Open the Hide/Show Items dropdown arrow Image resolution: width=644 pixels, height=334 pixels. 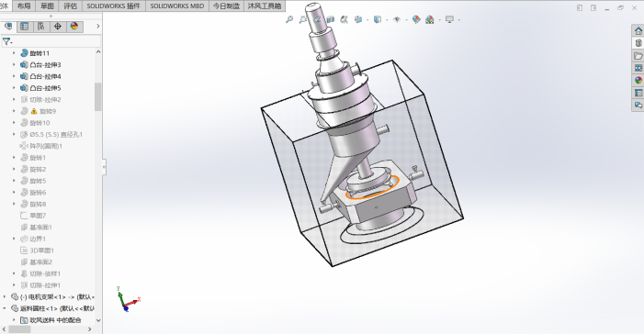pyautogui.click(x=407, y=19)
